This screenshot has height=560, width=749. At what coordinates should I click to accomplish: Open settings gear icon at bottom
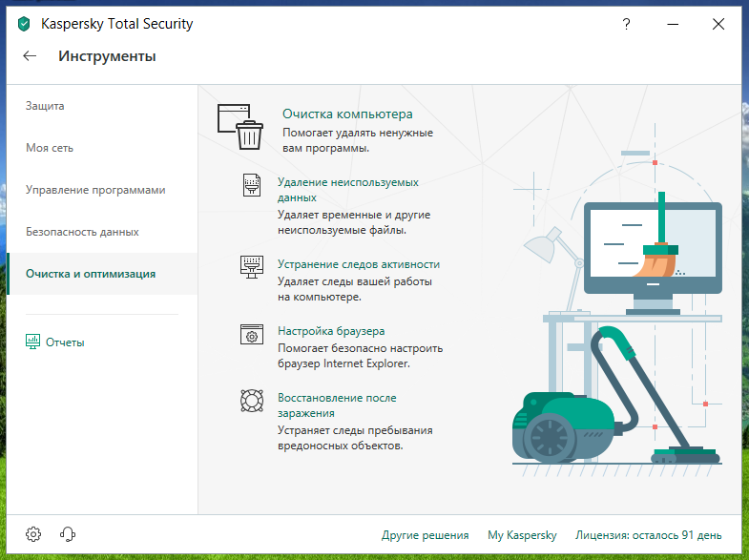pos(33,533)
